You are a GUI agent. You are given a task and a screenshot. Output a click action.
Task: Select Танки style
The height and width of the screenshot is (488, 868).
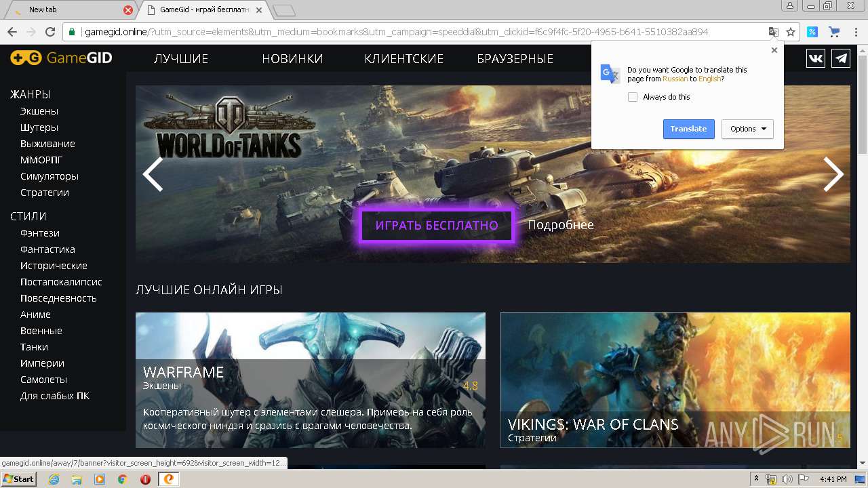pyautogui.click(x=34, y=347)
